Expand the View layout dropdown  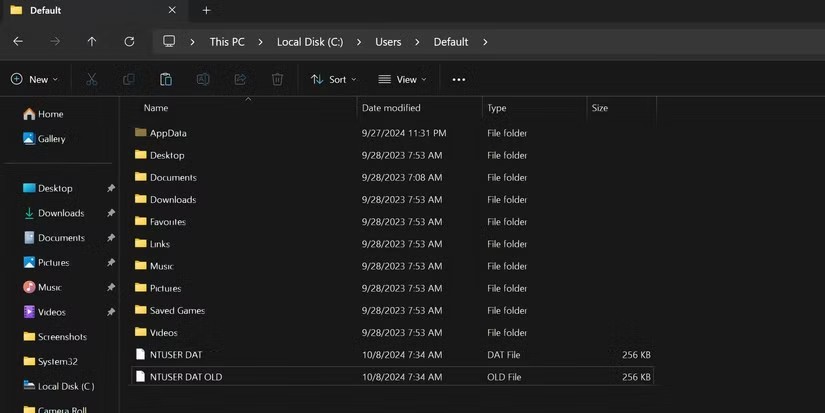[402, 79]
